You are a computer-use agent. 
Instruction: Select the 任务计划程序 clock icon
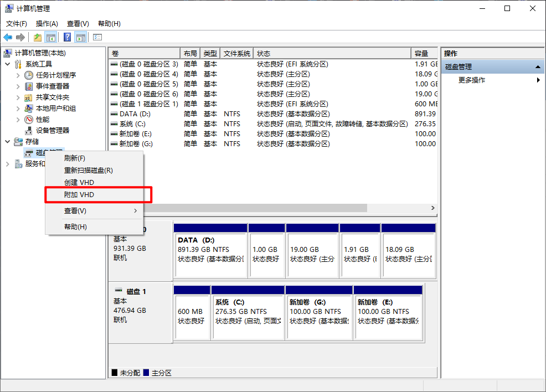(x=29, y=75)
